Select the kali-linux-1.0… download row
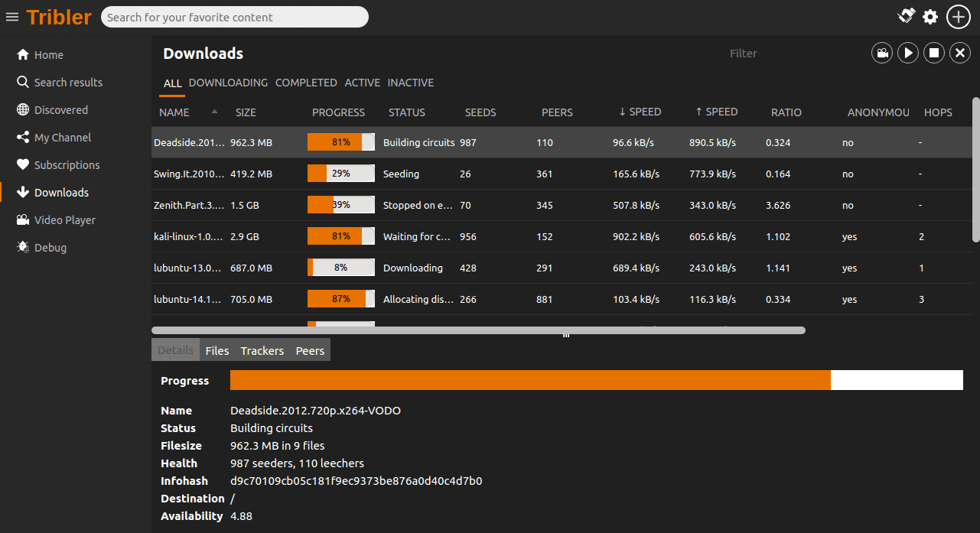 562,236
